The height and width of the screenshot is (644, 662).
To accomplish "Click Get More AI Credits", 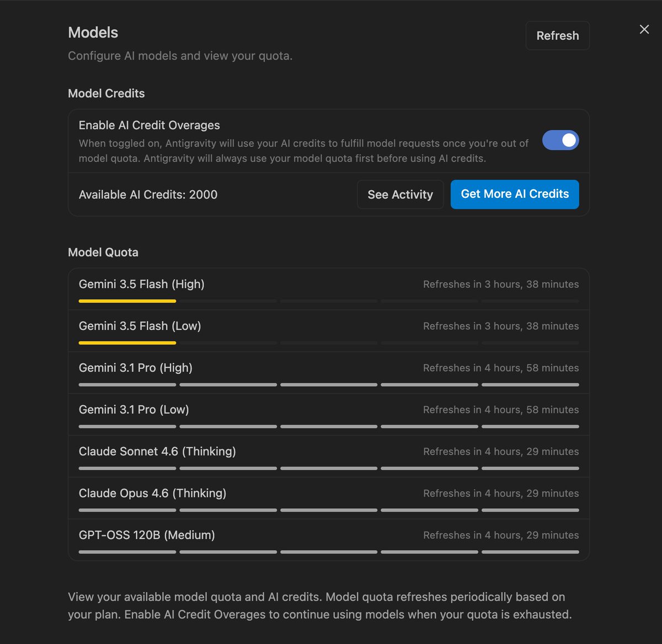I will (515, 194).
